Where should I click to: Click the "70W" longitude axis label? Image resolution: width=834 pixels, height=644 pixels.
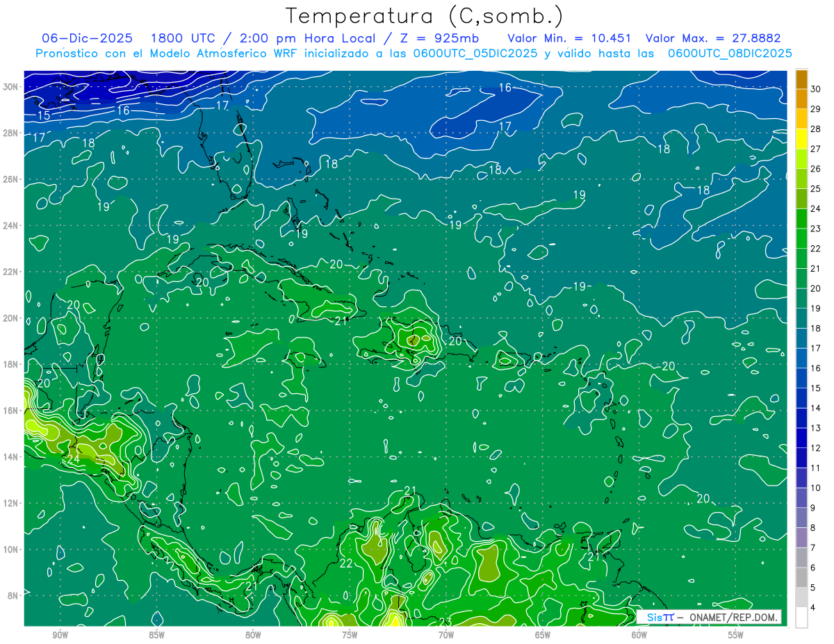(446, 635)
